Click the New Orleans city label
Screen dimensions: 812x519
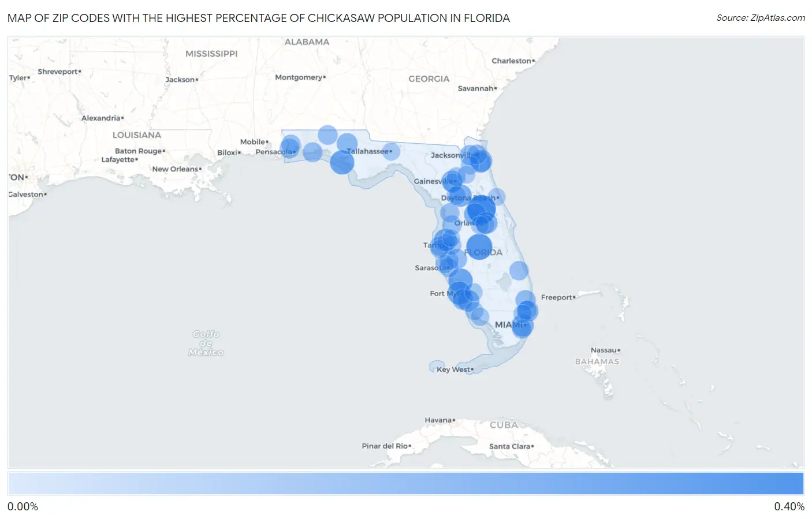click(x=176, y=169)
